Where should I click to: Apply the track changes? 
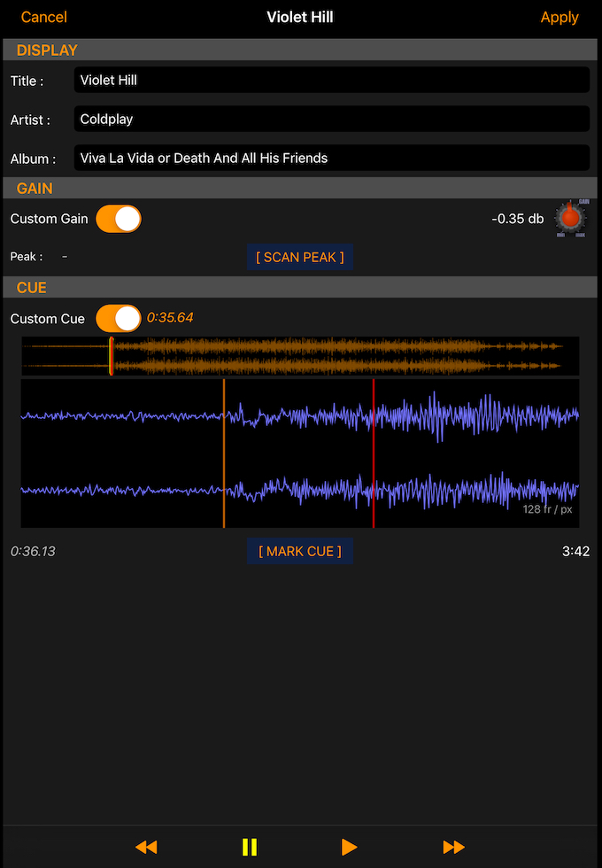point(560,17)
